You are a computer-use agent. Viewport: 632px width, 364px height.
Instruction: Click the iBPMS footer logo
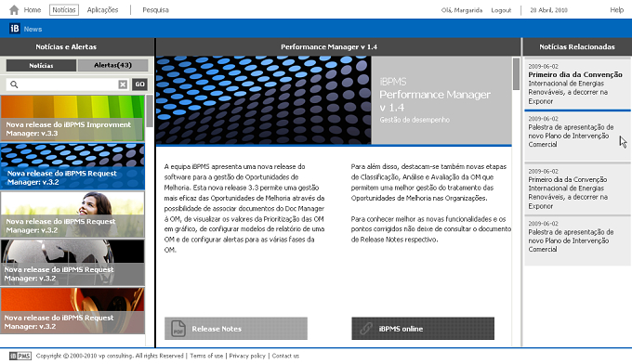click(20, 356)
